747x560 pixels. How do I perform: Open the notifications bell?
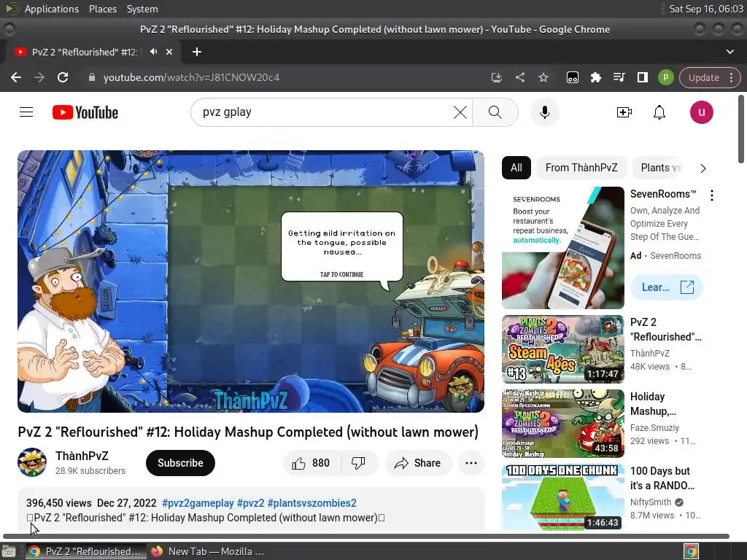click(x=659, y=112)
